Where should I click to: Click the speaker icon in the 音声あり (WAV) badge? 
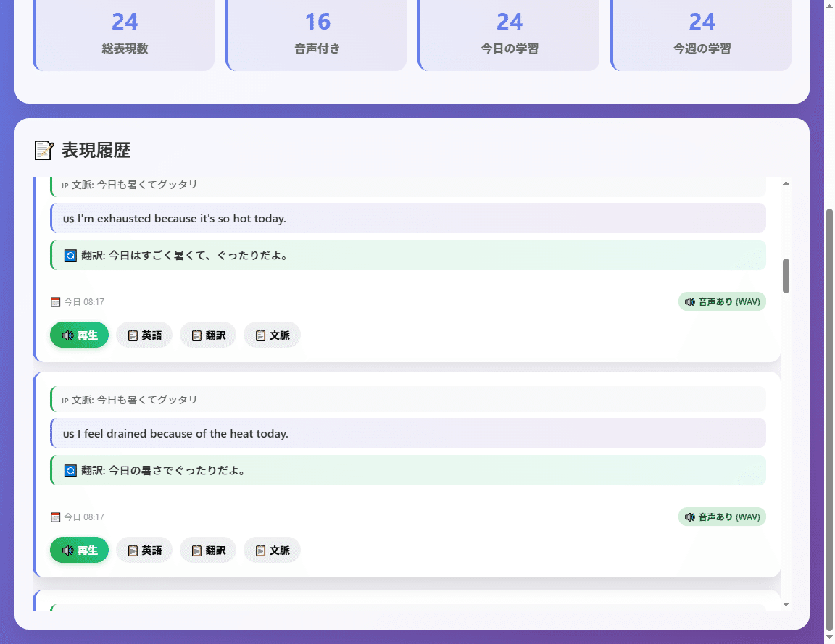(690, 301)
